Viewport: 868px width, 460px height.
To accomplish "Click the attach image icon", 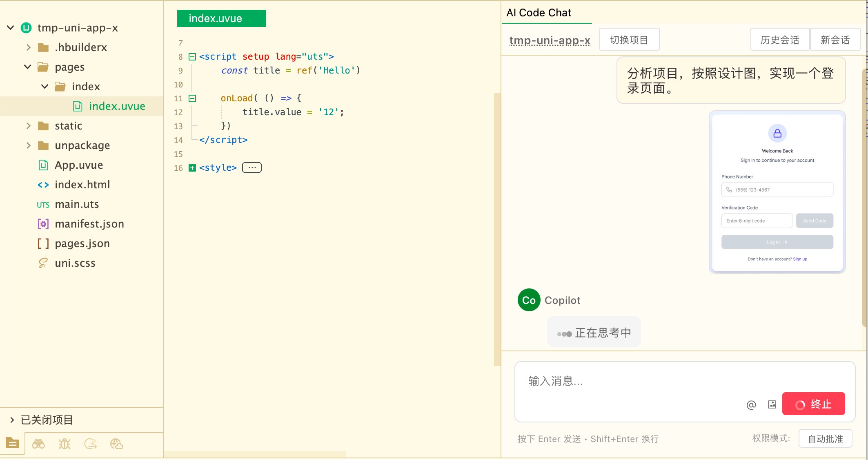I will coord(772,404).
